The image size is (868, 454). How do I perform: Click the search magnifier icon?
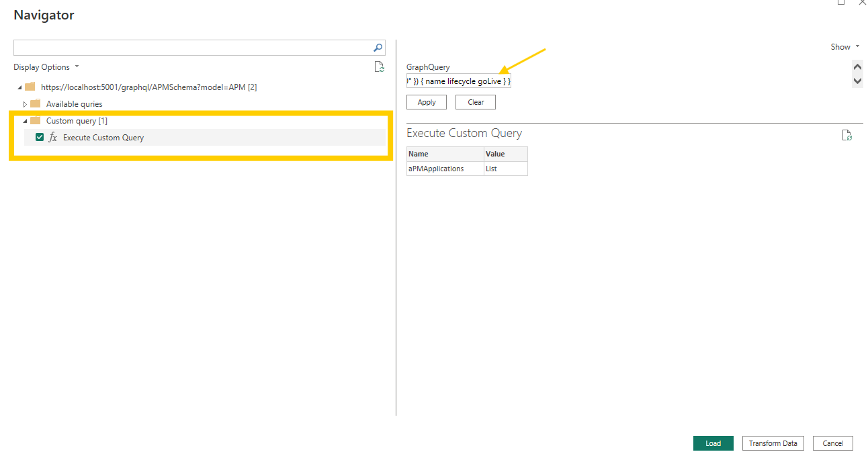point(377,48)
